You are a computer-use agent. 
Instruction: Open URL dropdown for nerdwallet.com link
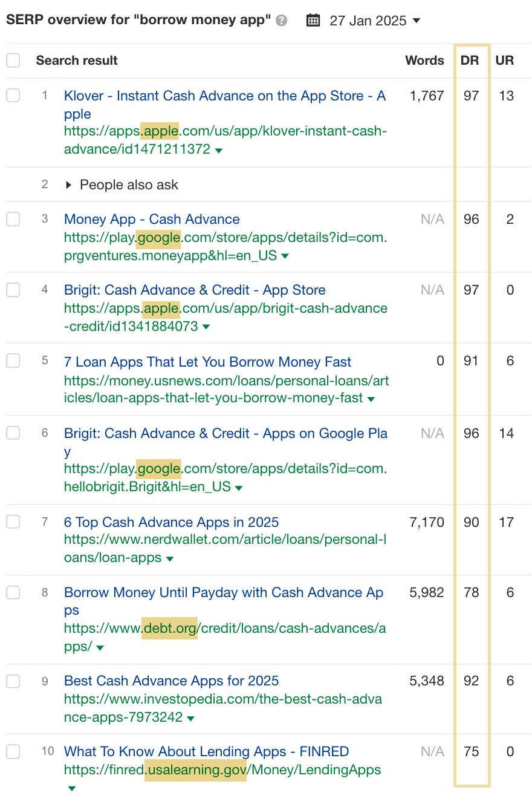[x=170, y=559]
